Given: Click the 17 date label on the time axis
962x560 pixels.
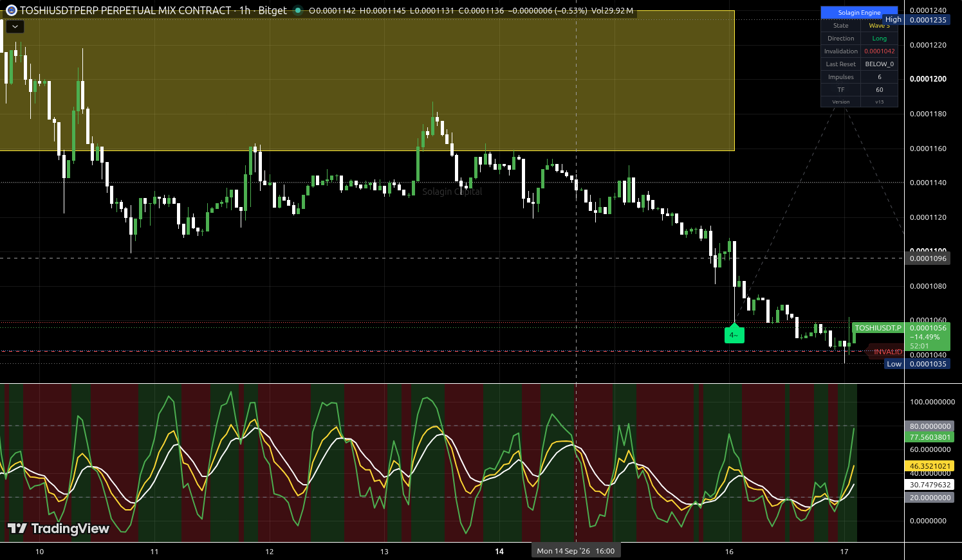Looking at the screenshot, I should [844, 552].
